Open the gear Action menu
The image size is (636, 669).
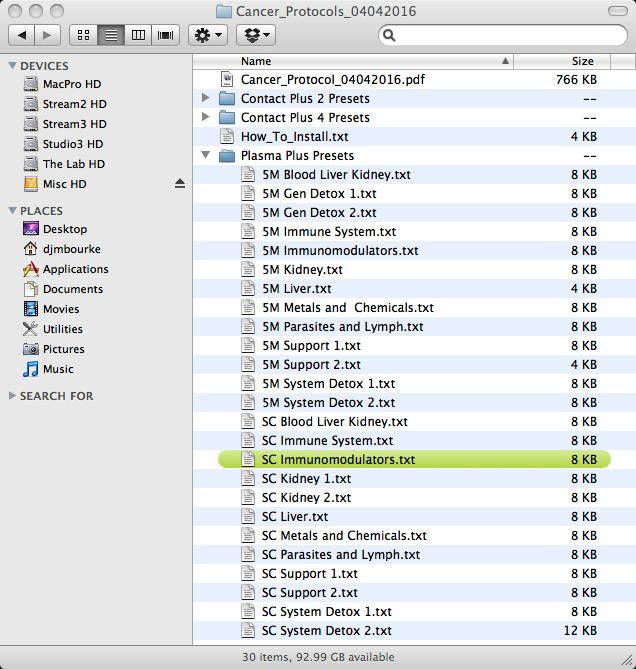pos(208,35)
